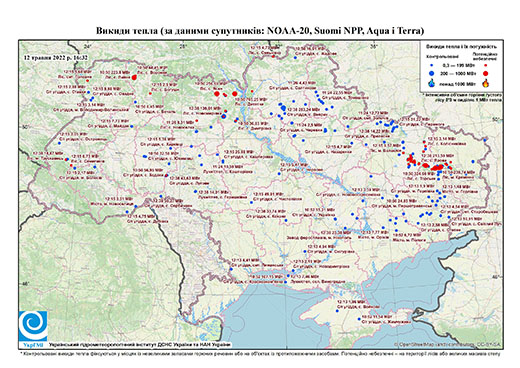Image resolution: width=520 pixels, height=368 pixels.
Task: Click the Український гідрометеорологічний інститут caption
Action: coord(140,345)
